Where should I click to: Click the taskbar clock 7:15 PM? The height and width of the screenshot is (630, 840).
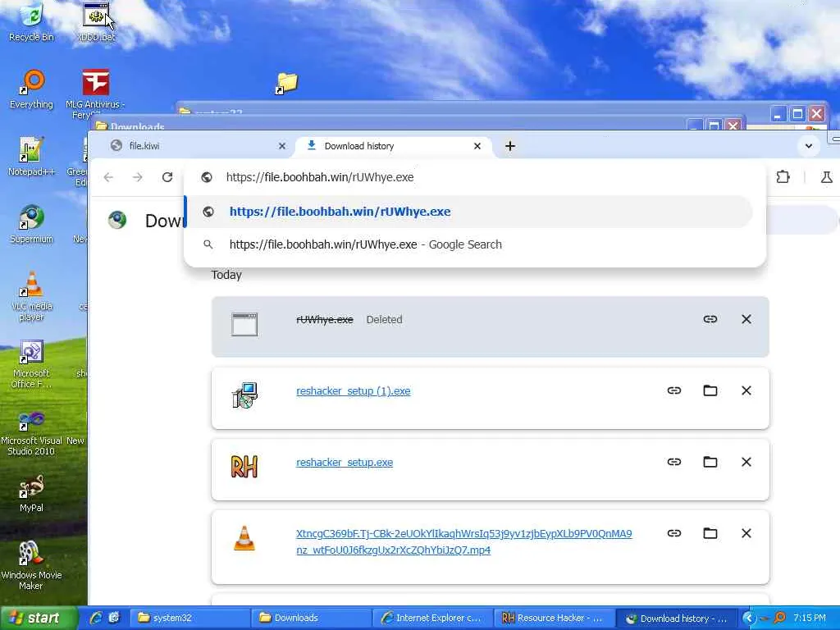(x=809, y=618)
